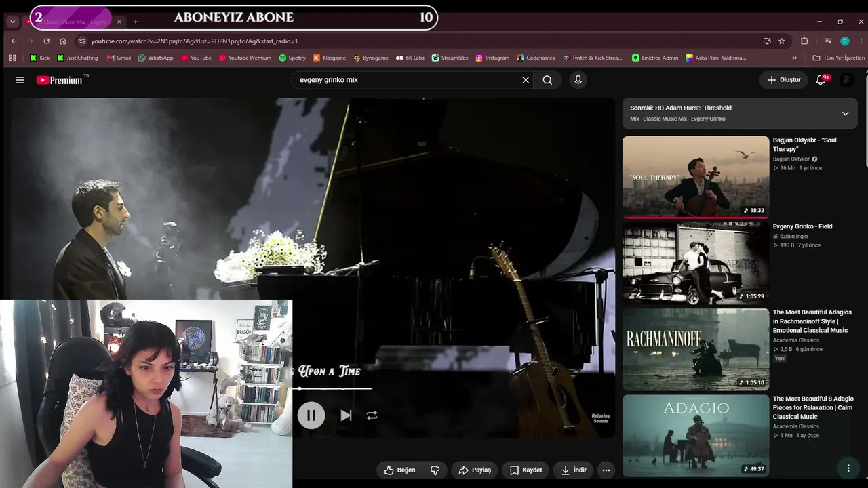This screenshot has width=868, height=488.
Task: Open the YouTube bookmark
Action: (x=197, y=58)
